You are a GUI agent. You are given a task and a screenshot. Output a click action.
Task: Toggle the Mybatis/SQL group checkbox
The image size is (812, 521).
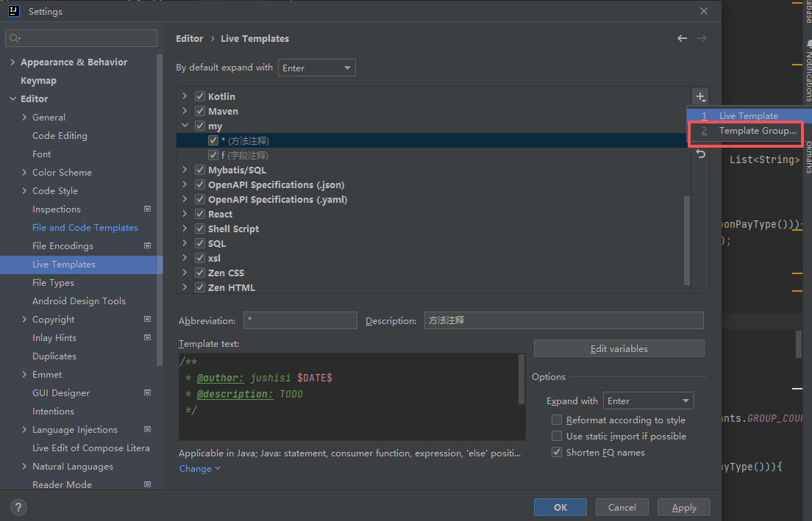[x=200, y=170]
